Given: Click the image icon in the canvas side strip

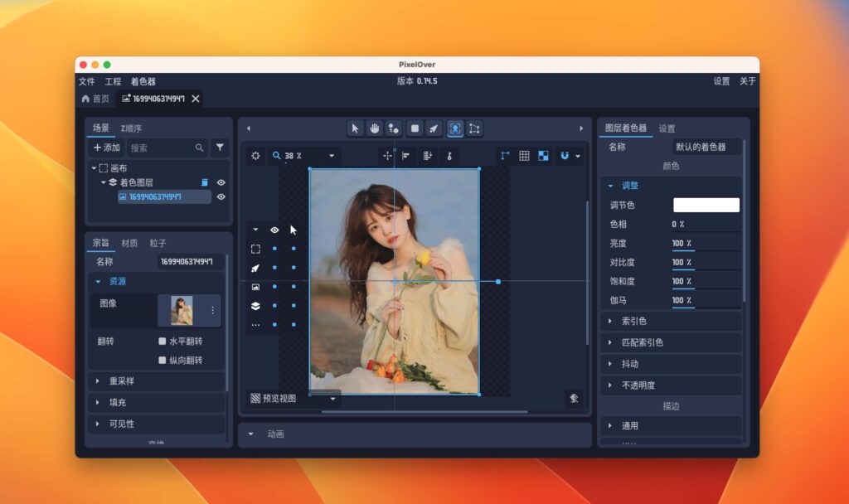Looking at the screenshot, I should 255,286.
